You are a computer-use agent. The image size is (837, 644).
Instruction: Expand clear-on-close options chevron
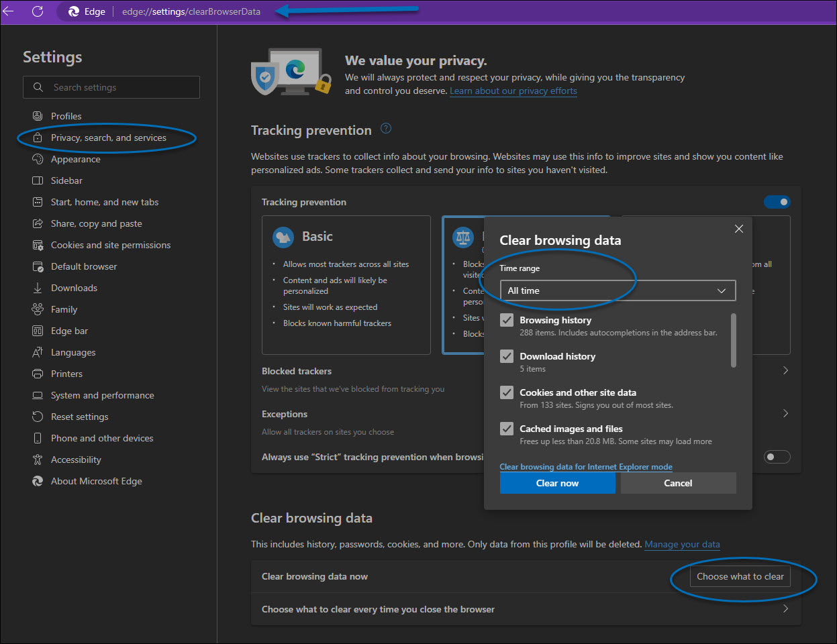(785, 609)
